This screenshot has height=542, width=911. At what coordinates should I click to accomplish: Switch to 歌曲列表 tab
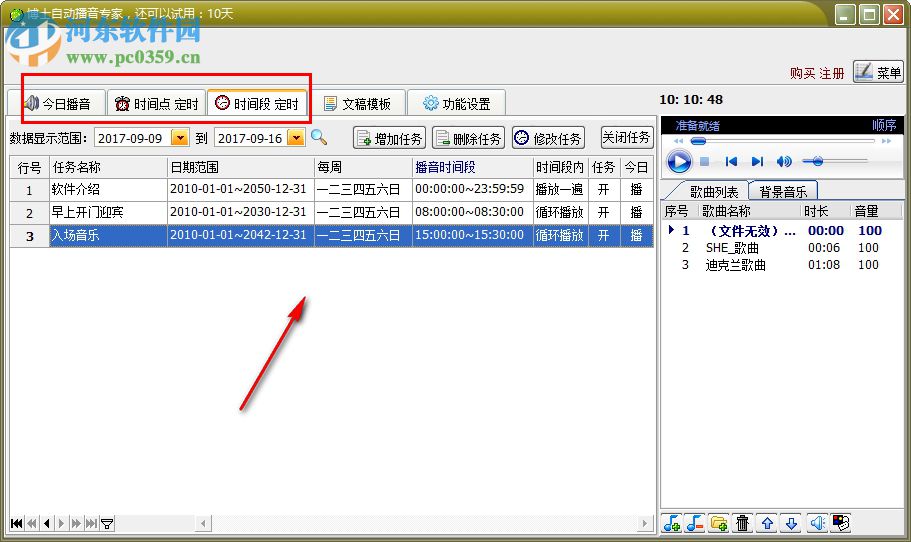tap(713, 191)
